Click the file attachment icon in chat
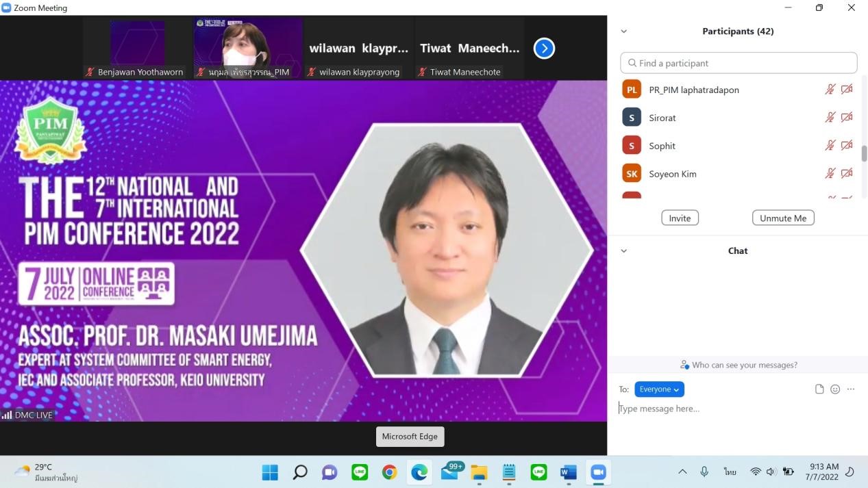The width and height of the screenshot is (868, 488). pos(819,389)
